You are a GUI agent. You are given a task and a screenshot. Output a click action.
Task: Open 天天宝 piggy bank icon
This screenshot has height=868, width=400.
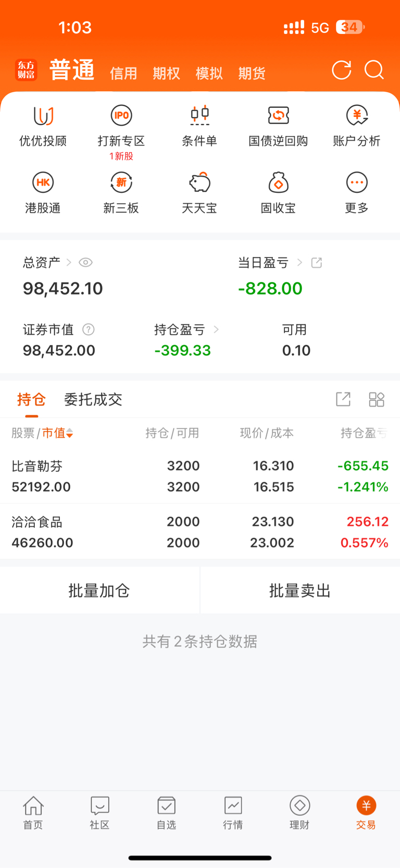[x=199, y=182]
